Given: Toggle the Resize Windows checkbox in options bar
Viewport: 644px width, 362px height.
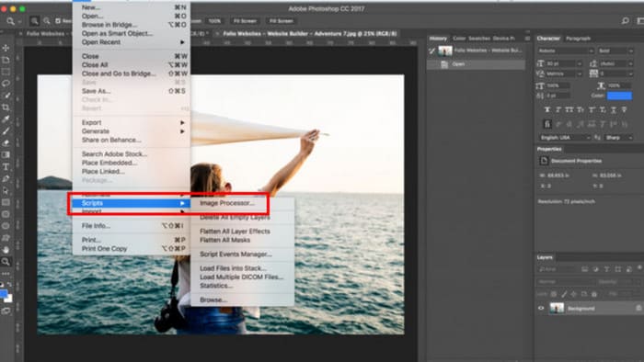Looking at the screenshot, I should (x=58, y=20).
